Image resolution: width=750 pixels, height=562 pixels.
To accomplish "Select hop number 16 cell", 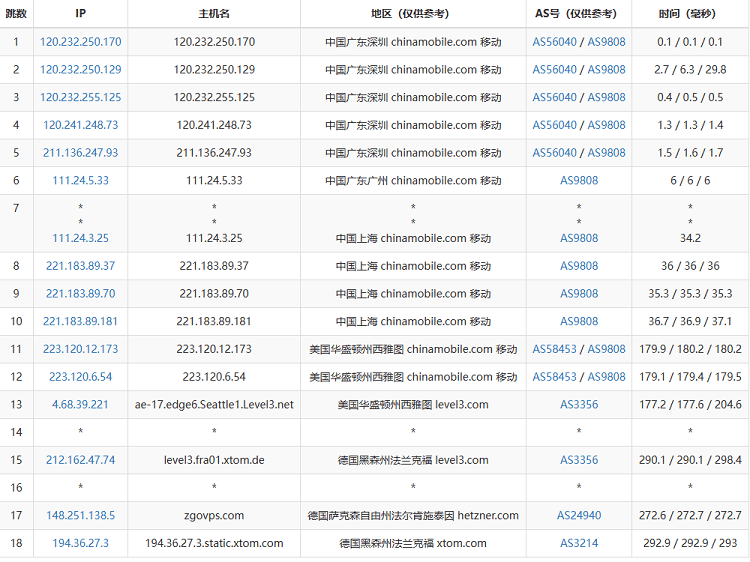I will (x=16, y=488).
